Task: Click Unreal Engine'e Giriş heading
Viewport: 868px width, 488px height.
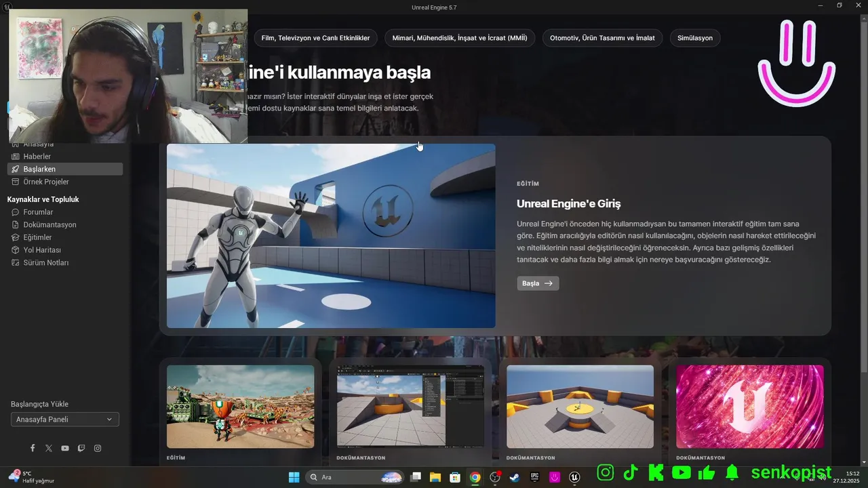Action: [568, 203]
